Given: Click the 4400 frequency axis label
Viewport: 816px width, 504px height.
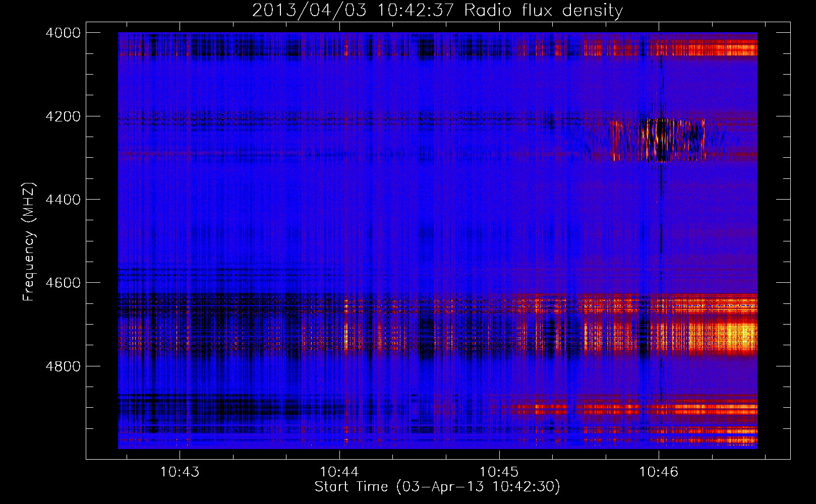Looking at the screenshot, I should (63, 200).
